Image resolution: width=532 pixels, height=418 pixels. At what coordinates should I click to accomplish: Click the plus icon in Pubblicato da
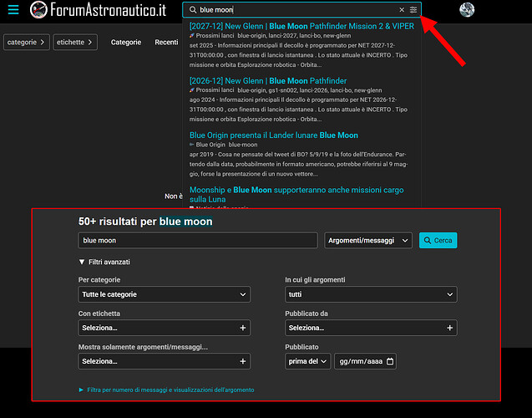click(x=450, y=328)
